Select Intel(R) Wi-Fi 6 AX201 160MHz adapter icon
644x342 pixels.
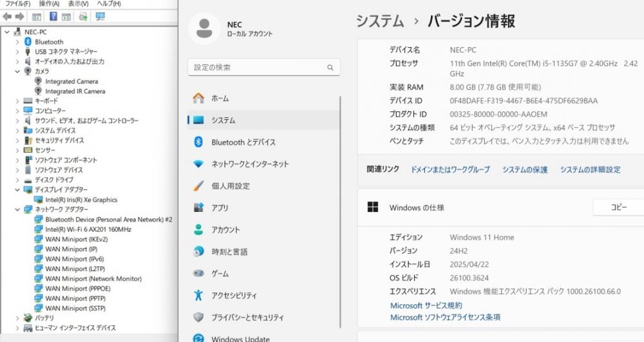38,229
